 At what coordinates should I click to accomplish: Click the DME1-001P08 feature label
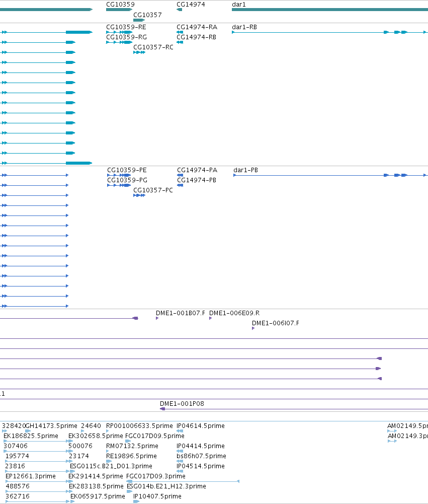[182, 404]
